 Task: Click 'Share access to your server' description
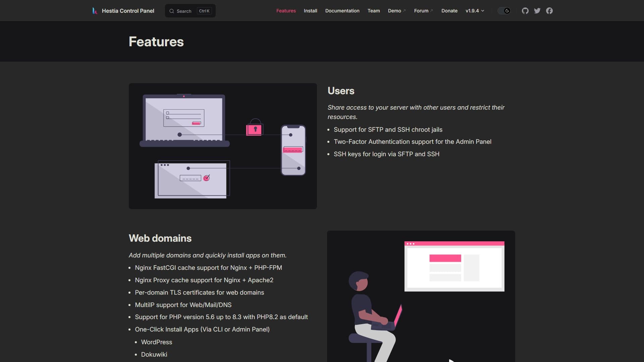(x=416, y=112)
